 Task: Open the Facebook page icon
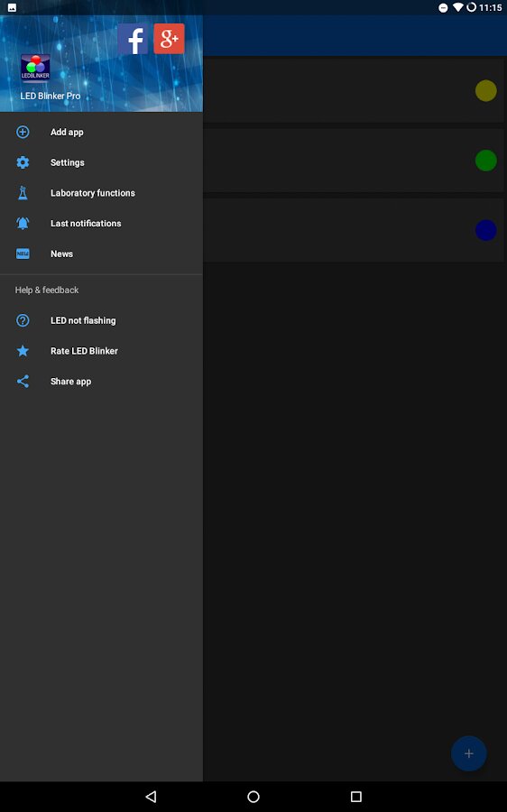coord(133,39)
